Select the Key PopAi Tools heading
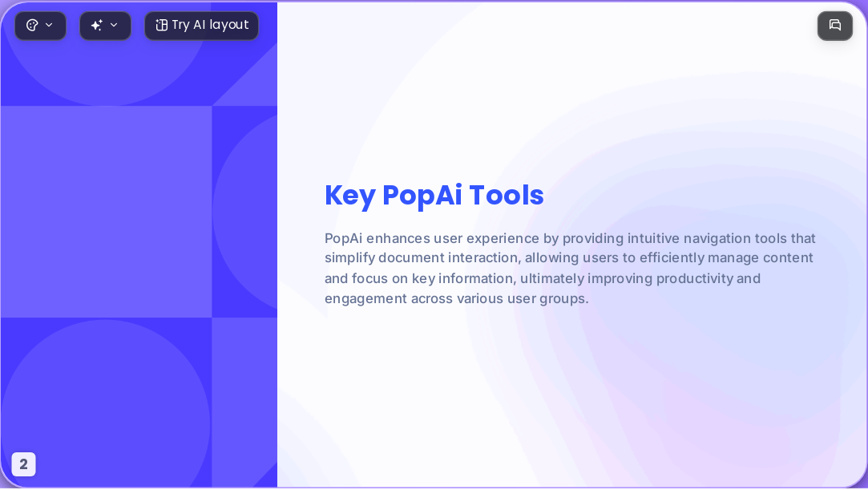 click(434, 196)
